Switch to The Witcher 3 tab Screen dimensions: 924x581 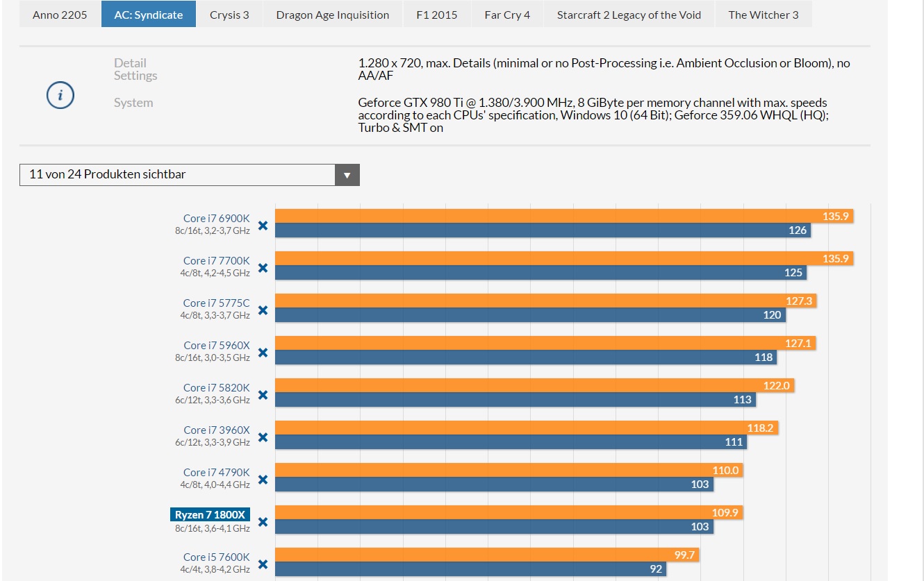click(763, 15)
